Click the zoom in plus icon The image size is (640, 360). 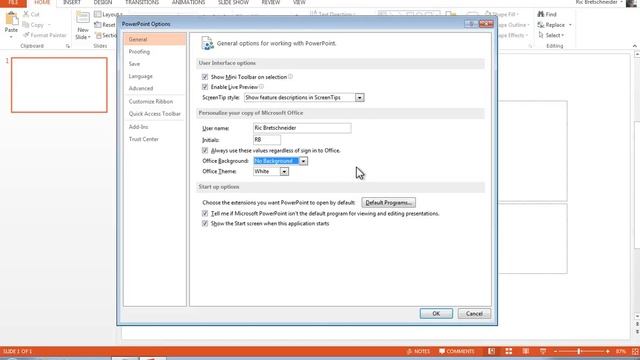tap(608, 351)
